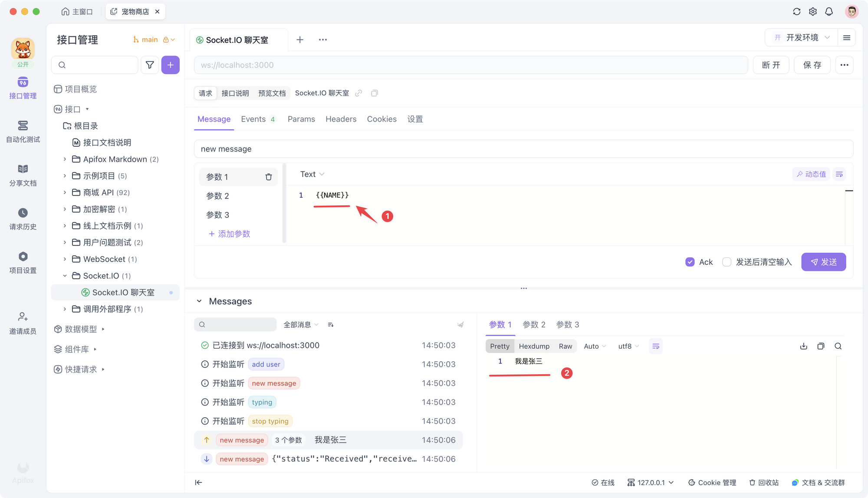Click the clear messages icon in Messages

pos(460,324)
